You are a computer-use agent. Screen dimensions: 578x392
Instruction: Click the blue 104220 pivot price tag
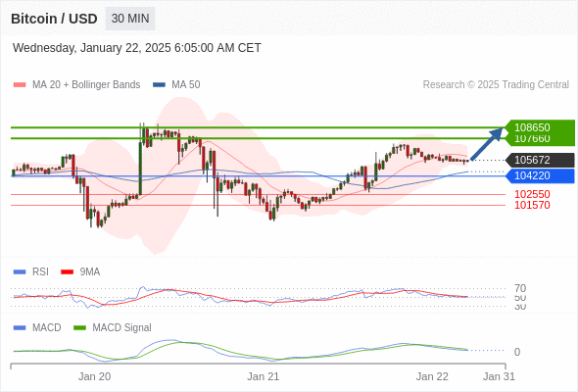coord(540,175)
